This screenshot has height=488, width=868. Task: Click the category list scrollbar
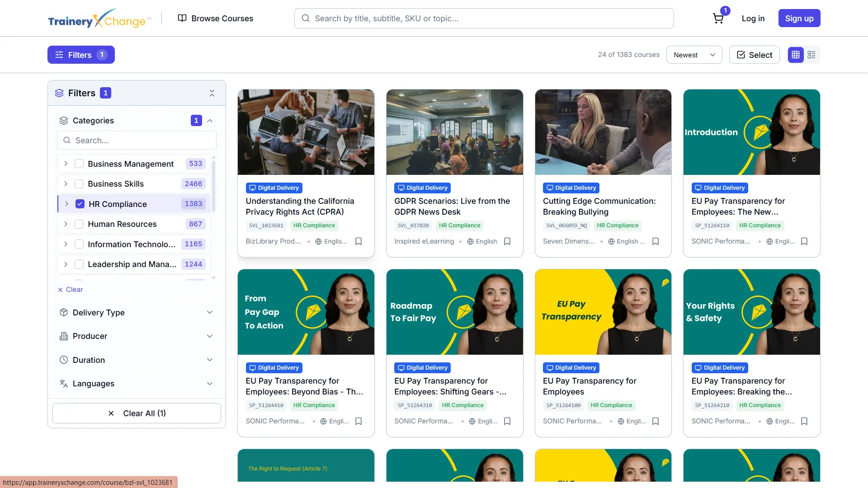213,185
